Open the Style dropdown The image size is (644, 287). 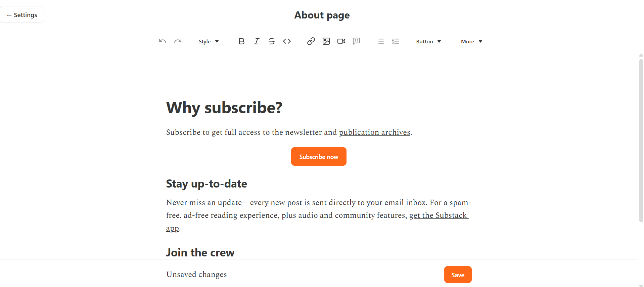208,41
